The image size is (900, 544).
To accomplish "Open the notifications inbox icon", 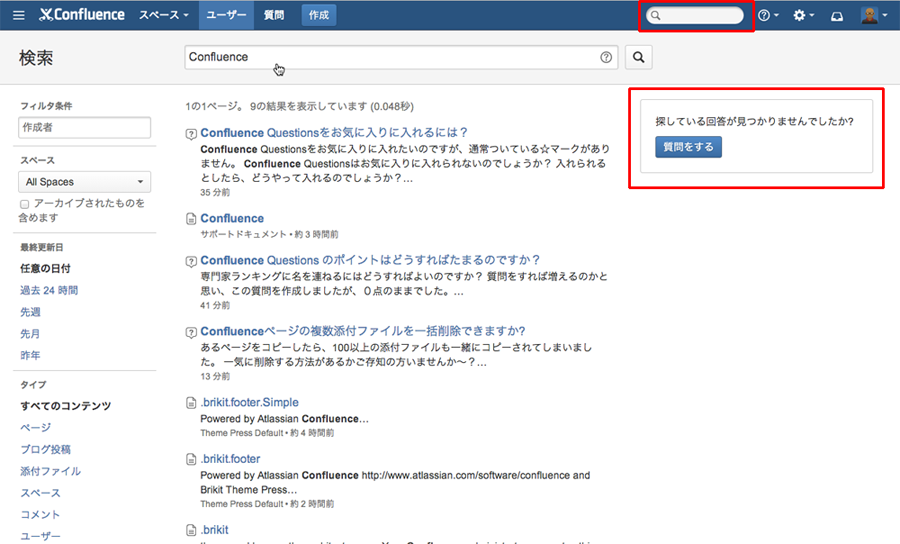I will [837, 16].
